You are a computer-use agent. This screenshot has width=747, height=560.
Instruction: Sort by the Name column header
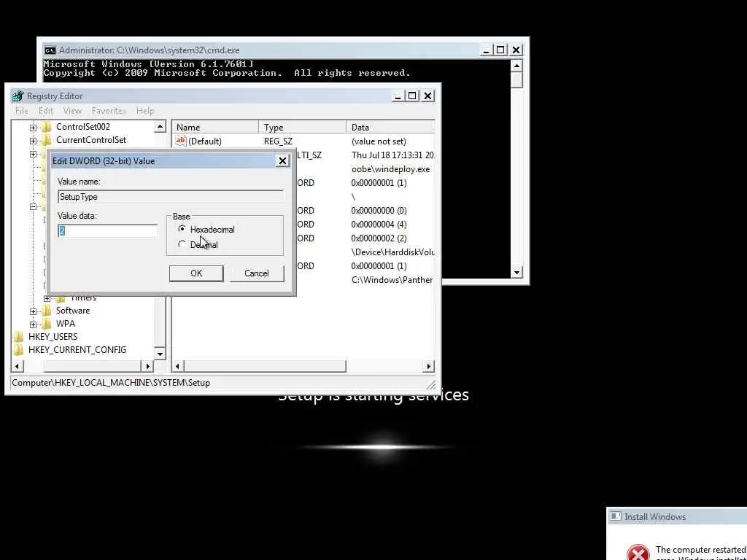(x=215, y=127)
